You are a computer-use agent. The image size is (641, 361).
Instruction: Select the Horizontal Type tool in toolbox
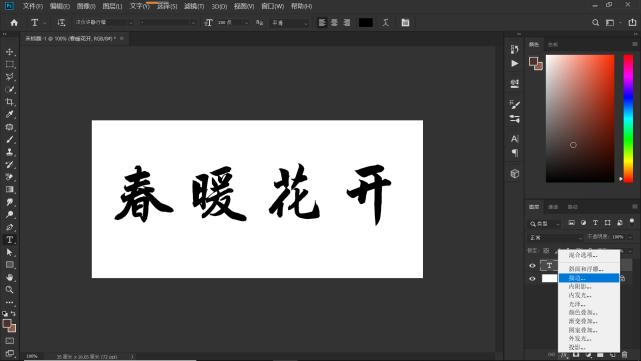click(9, 240)
